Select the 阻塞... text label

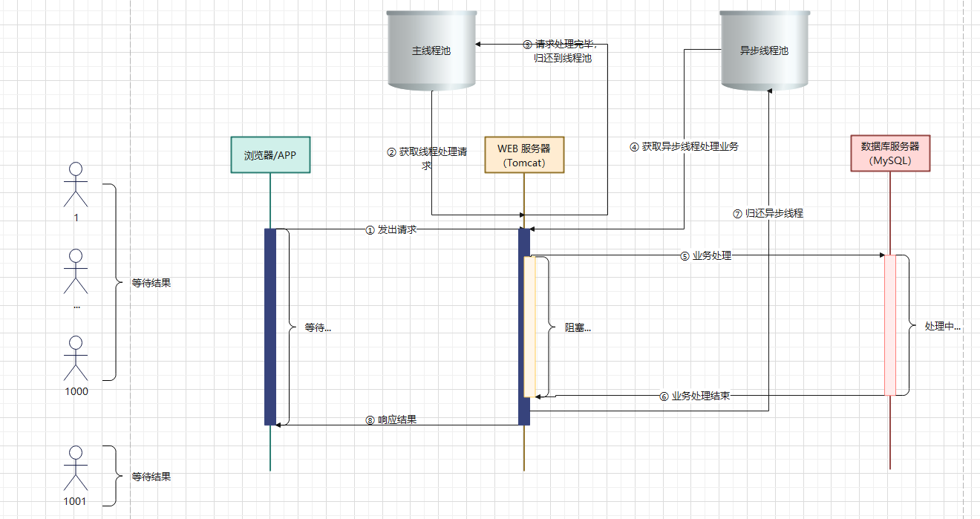point(578,327)
